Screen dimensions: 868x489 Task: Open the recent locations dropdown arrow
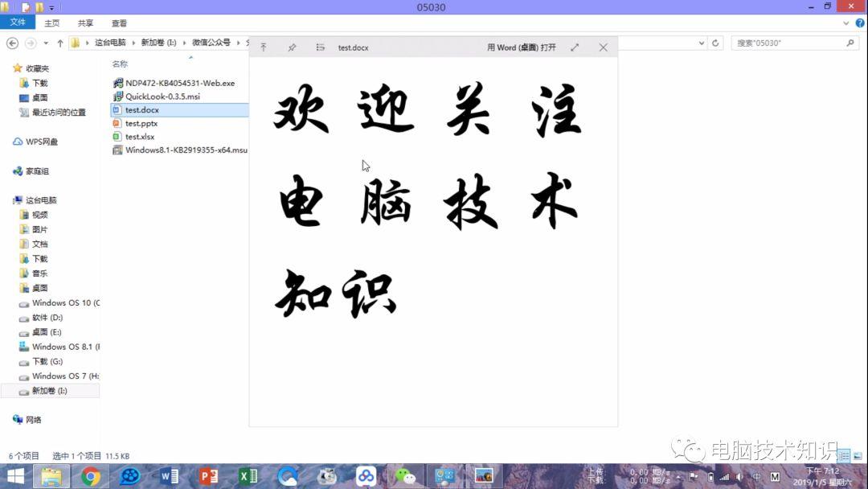pyautogui.click(x=46, y=43)
